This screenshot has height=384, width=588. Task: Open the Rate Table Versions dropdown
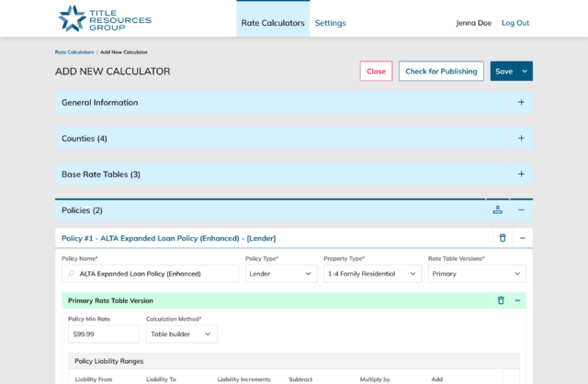[x=477, y=274]
